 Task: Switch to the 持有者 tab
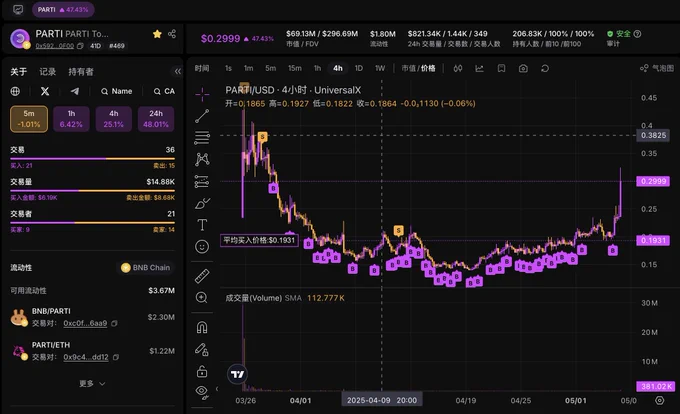coord(81,72)
